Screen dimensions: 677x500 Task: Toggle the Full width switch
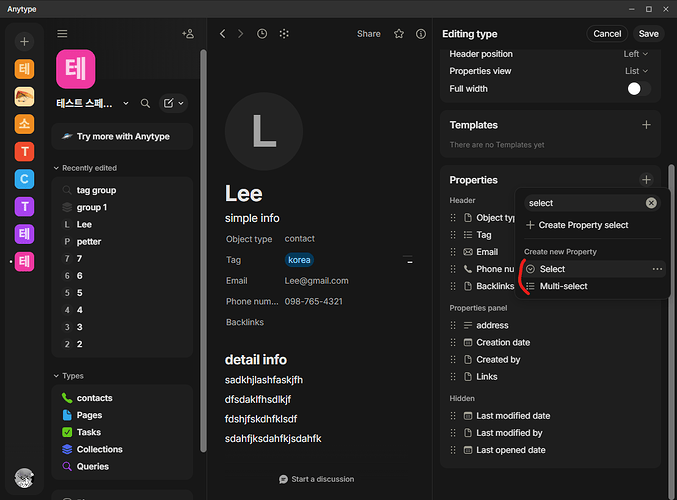click(639, 89)
